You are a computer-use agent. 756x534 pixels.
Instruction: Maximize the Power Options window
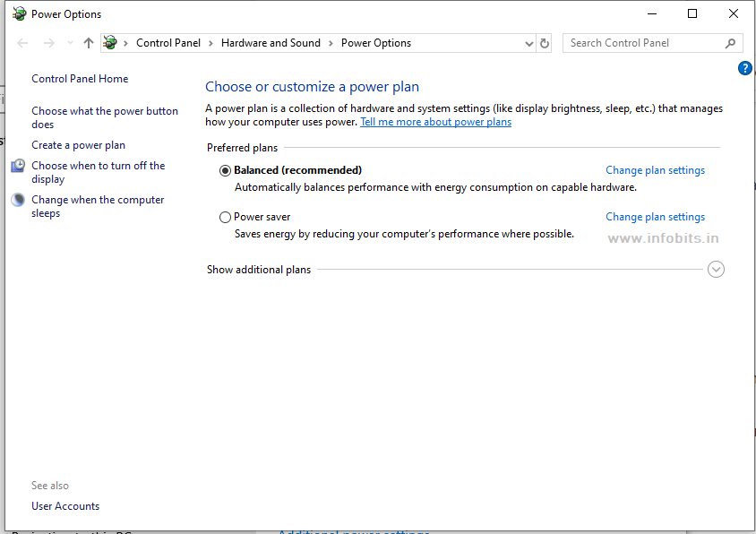click(x=692, y=13)
